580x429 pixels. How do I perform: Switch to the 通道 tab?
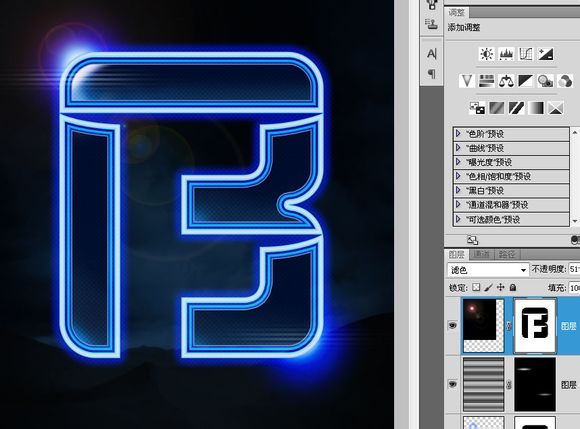pyautogui.click(x=482, y=254)
